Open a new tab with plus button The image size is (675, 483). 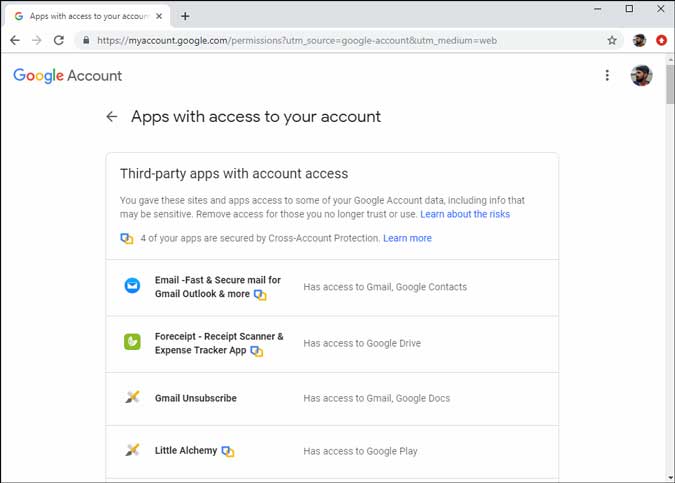(x=185, y=16)
